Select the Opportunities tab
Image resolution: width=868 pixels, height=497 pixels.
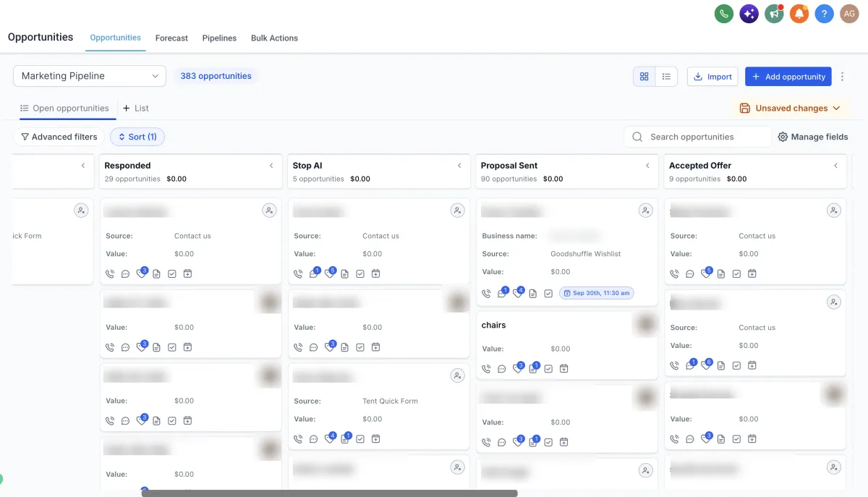pyautogui.click(x=116, y=38)
